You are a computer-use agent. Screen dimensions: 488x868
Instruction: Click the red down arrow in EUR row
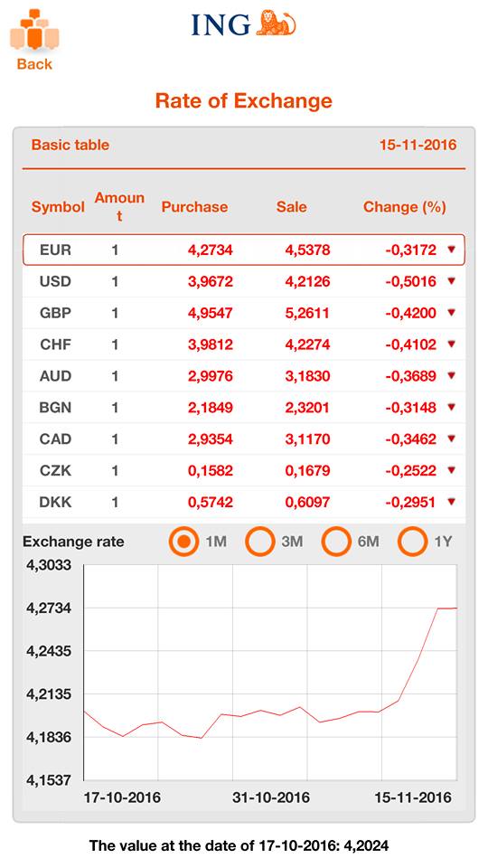click(451, 250)
